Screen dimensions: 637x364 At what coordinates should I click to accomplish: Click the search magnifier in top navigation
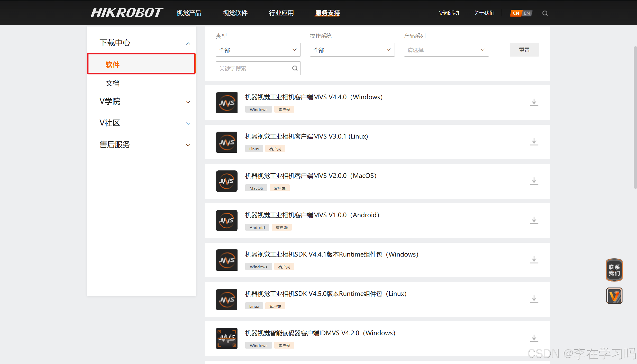pos(545,13)
